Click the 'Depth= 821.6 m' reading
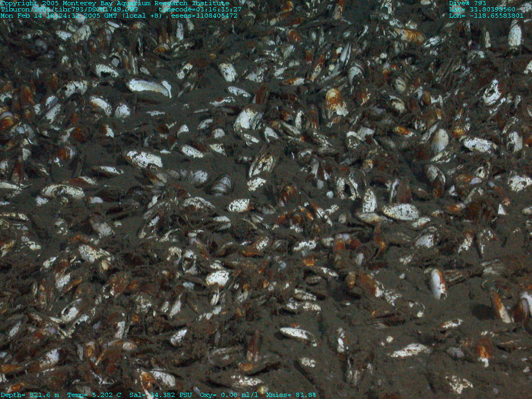The height and width of the screenshot is (399, 532). click(30, 395)
